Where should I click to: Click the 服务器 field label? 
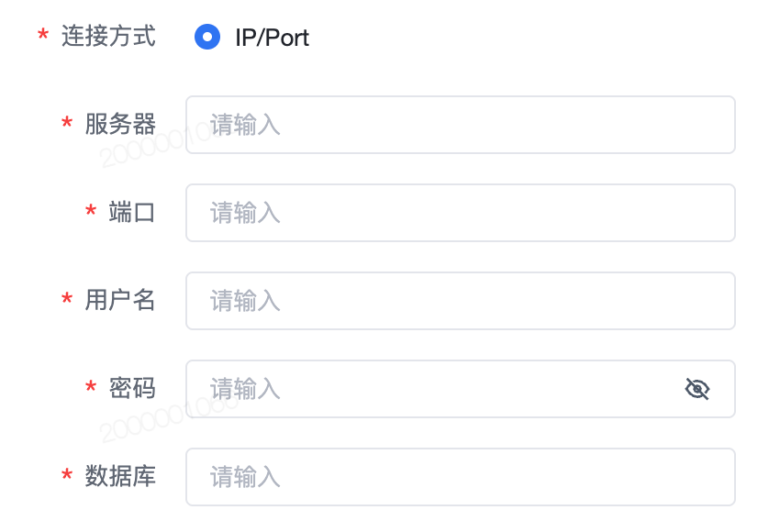[x=120, y=124]
